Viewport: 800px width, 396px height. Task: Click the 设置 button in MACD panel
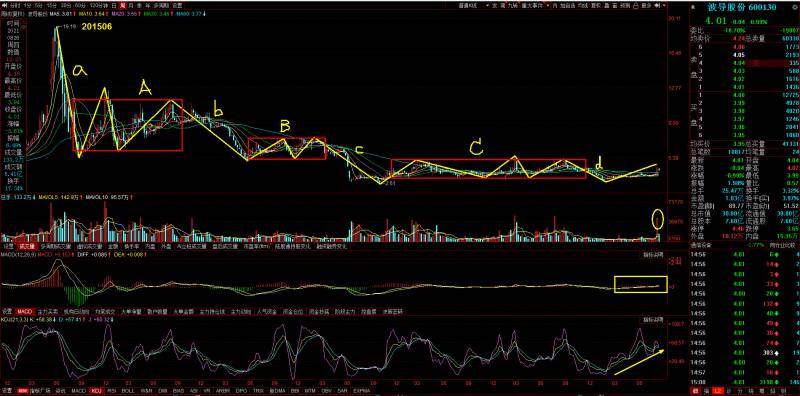tap(7, 311)
